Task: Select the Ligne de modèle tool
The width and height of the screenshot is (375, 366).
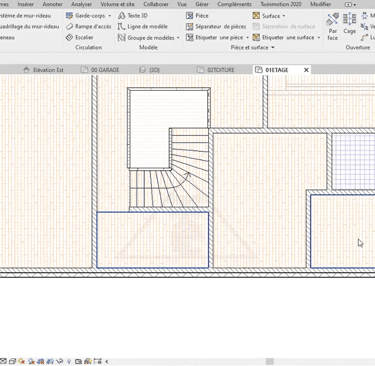Action: (x=143, y=27)
